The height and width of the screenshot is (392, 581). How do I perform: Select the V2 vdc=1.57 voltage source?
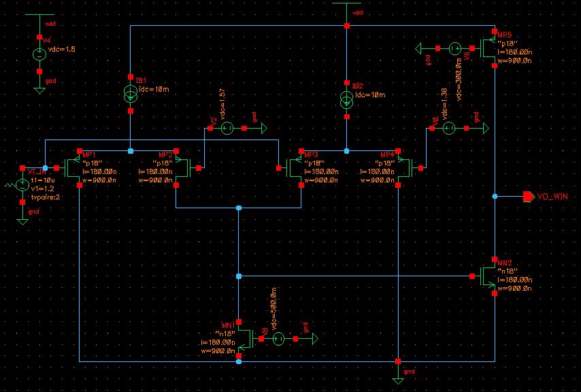tap(227, 128)
